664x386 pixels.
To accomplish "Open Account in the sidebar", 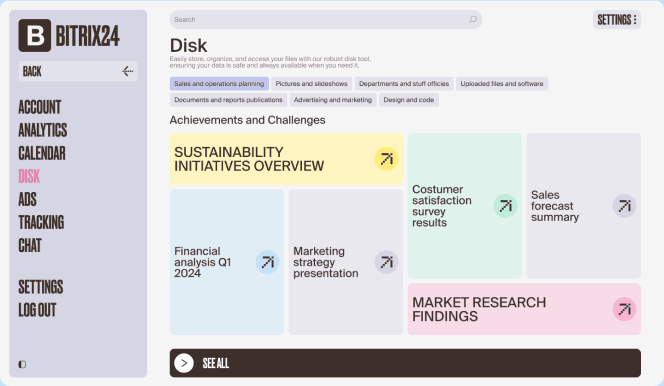I will tap(40, 108).
